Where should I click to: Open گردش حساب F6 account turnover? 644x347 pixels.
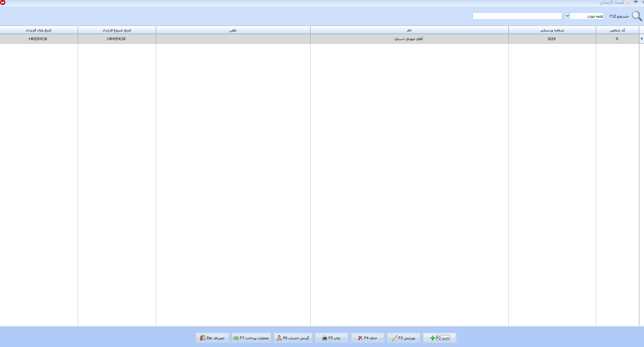293,338
